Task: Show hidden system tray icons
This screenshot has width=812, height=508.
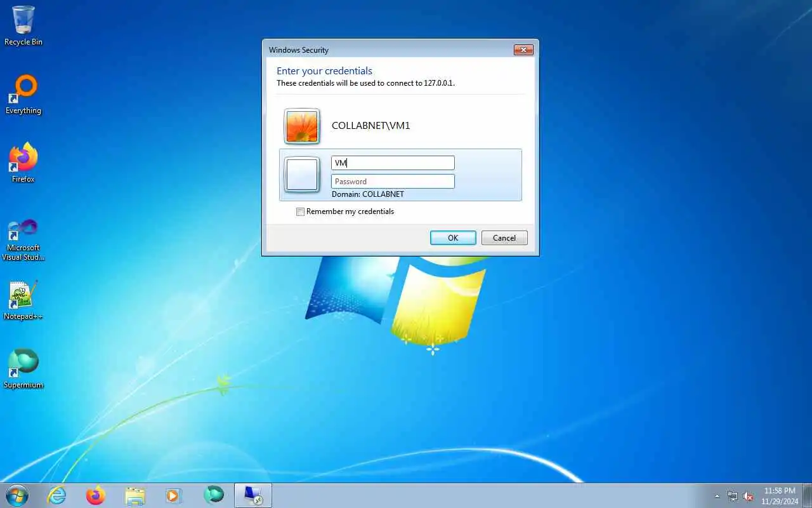Action: coord(717,496)
